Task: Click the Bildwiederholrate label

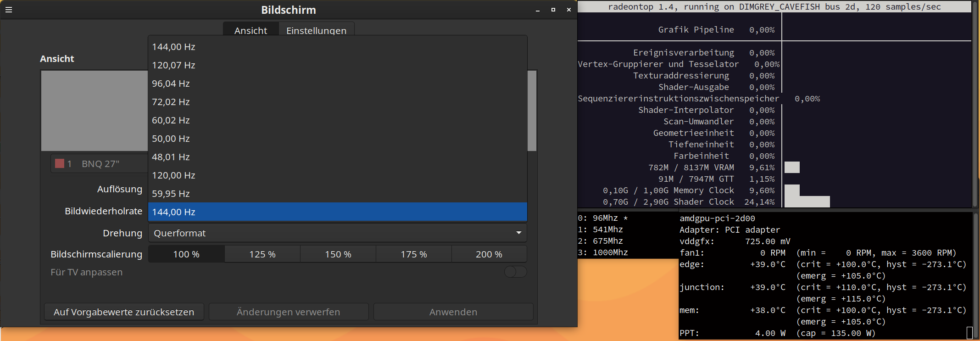Action: [x=103, y=211]
